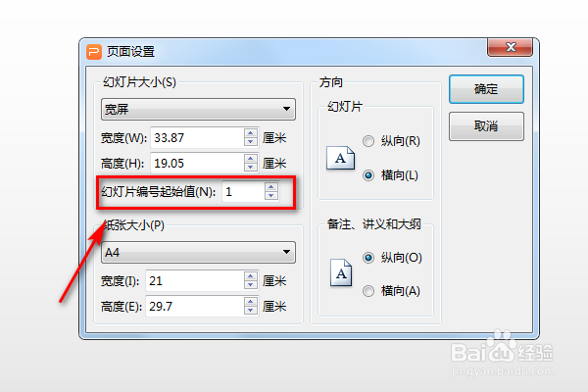Increase paper height with up arrow
The image size is (588, 392).
(x=251, y=302)
